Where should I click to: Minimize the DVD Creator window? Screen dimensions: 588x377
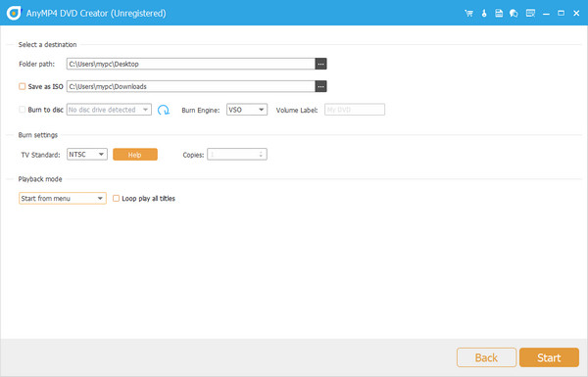point(547,14)
